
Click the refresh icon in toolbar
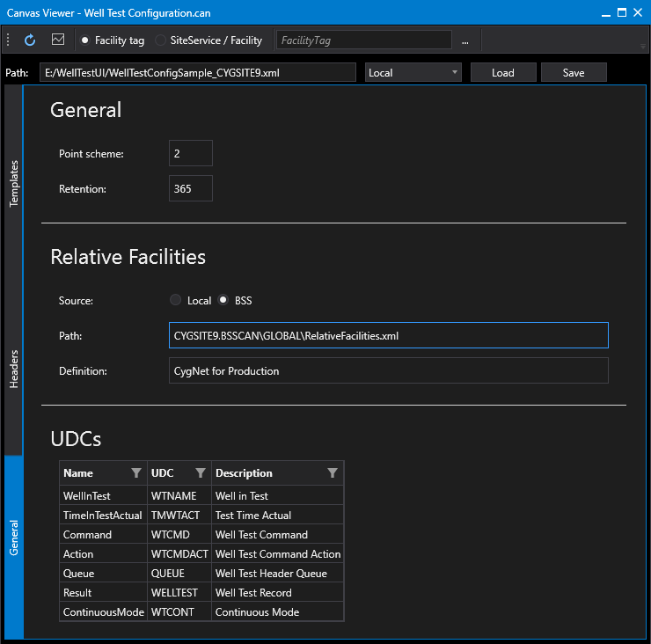click(x=30, y=40)
